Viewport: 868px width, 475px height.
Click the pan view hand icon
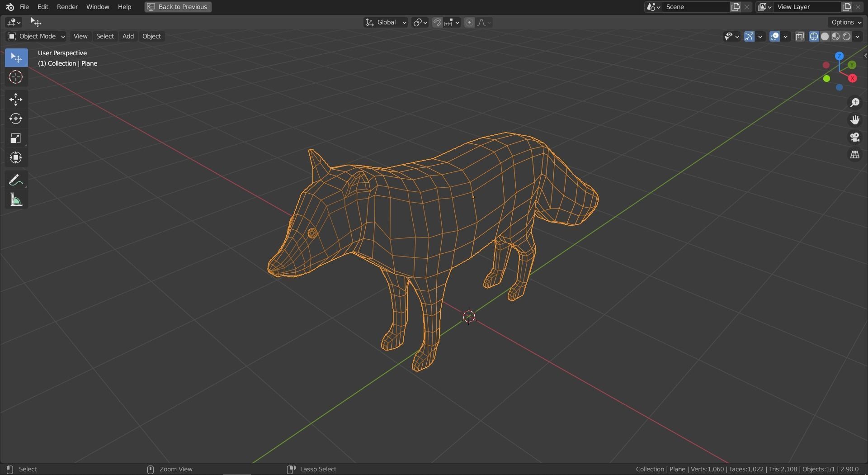pyautogui.click(x=854, y=120)
